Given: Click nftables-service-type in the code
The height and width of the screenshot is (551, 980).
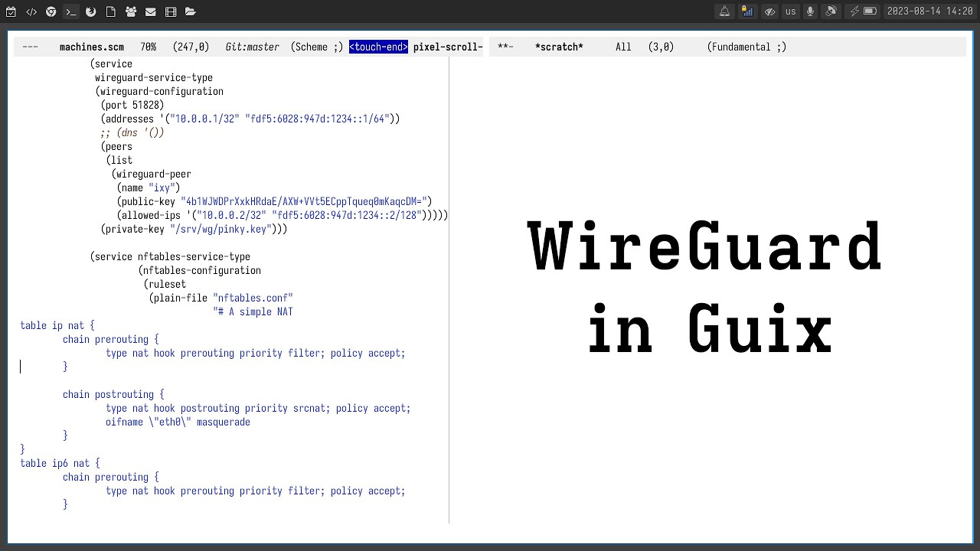Looking at the screenshot, I should click(194, 256).
